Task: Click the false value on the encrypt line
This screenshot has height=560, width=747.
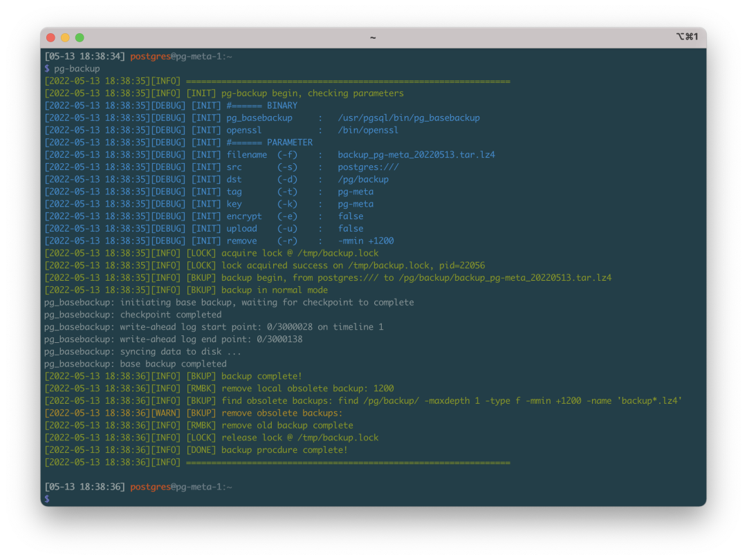Action: pyautogui.click(x=350, y=216)
